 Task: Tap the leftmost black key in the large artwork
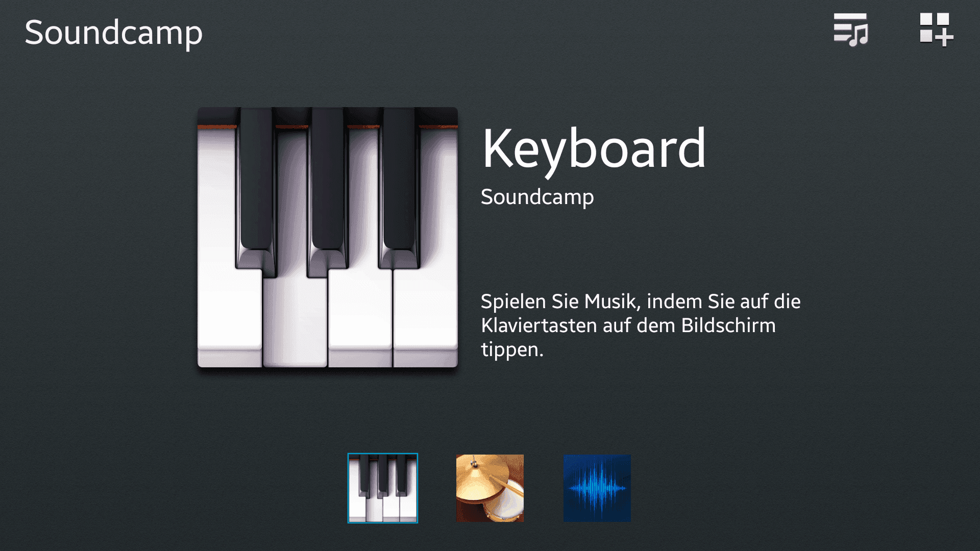tap(256, 189)
